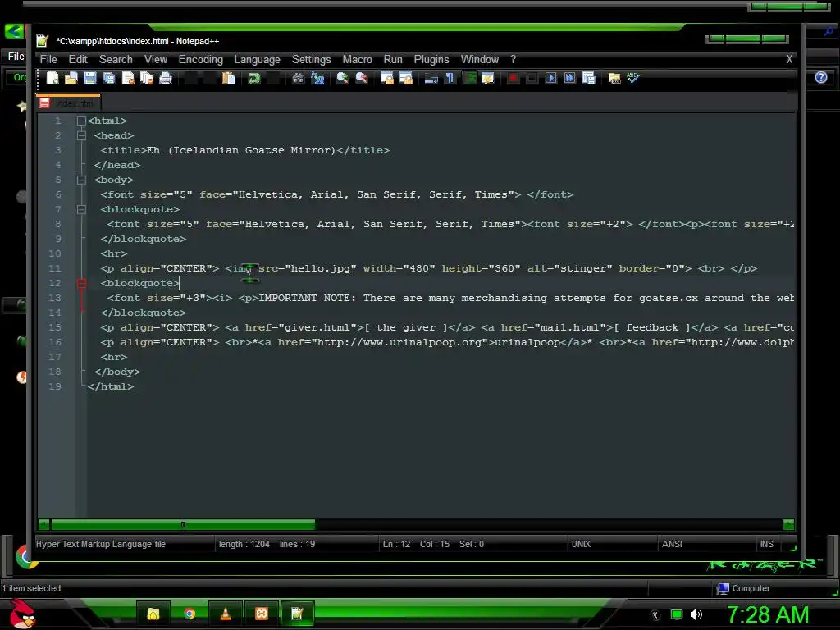
Task: Open the Encoding menu
Action: [x=201, y=59]
